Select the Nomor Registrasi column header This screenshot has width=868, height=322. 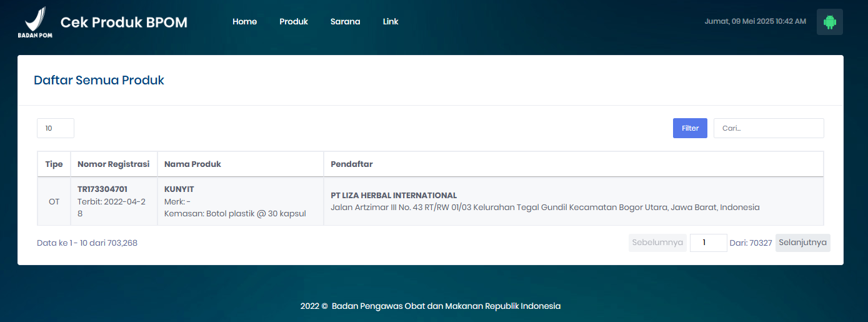click(x=113, y=164)
